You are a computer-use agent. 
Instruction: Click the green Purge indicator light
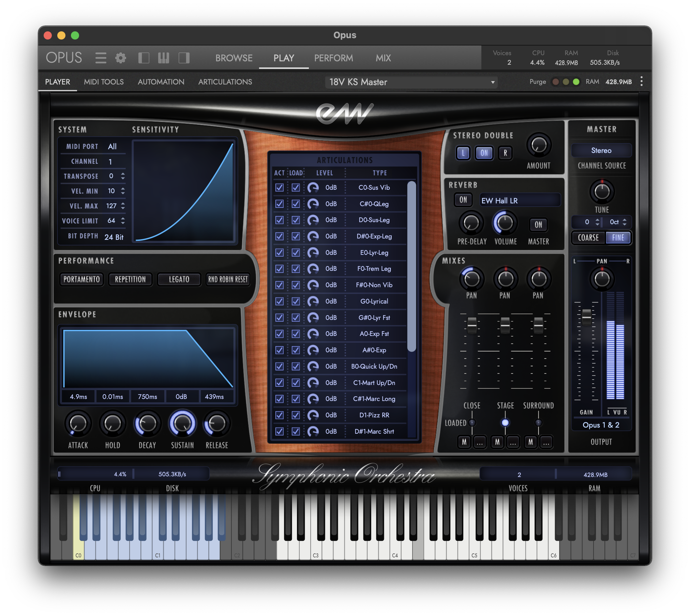576,82
